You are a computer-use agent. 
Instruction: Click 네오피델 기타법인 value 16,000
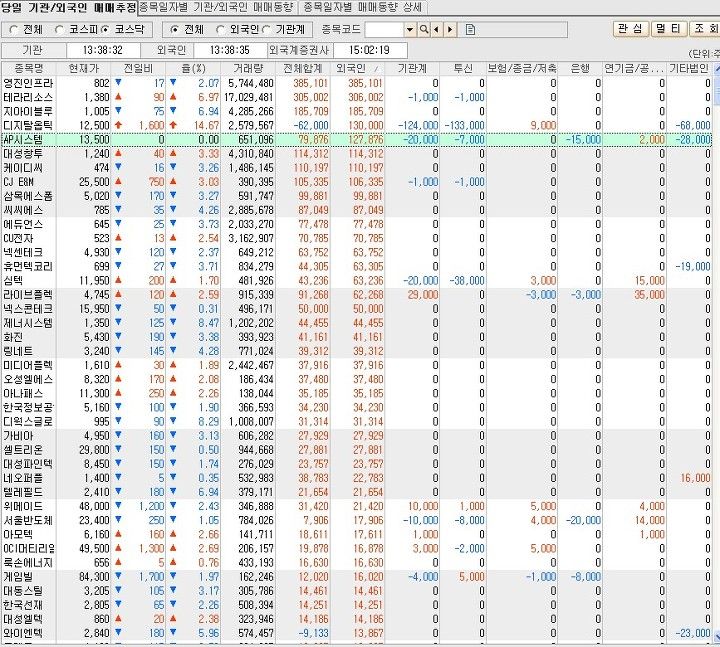tap(695, 479)
